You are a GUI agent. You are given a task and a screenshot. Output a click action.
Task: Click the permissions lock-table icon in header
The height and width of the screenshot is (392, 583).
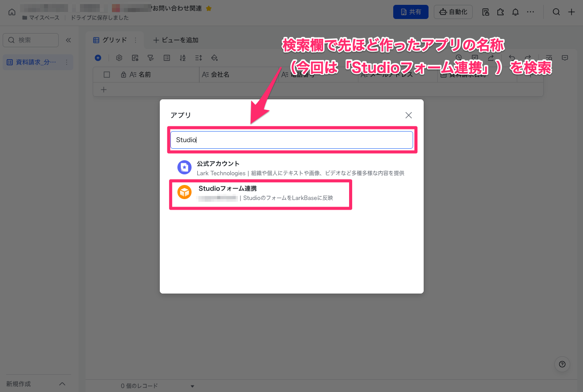[x=485, y=12]
